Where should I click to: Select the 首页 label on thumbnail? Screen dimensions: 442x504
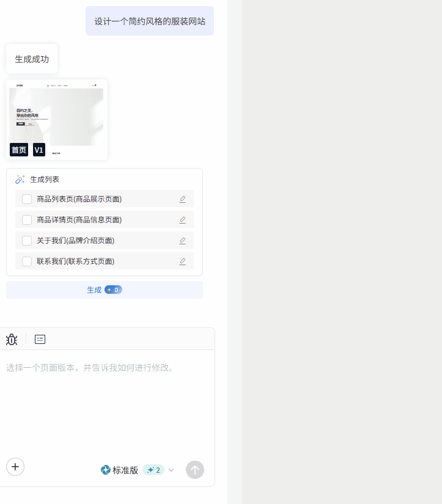[x=19, y=150]
